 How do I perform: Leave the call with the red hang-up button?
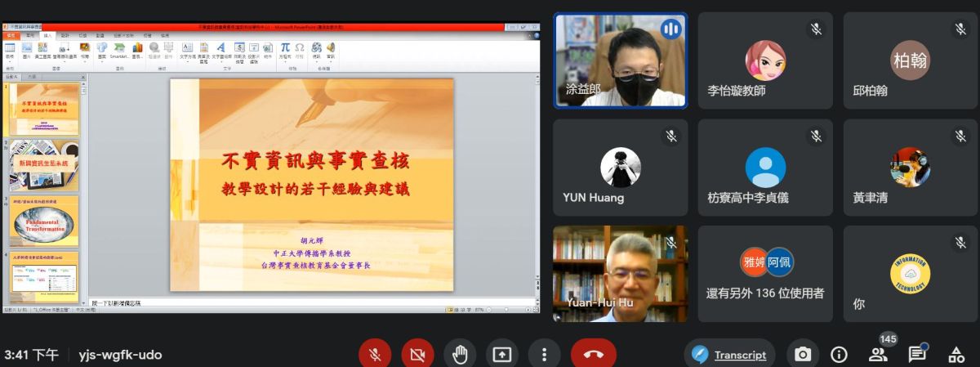[594, 354]
